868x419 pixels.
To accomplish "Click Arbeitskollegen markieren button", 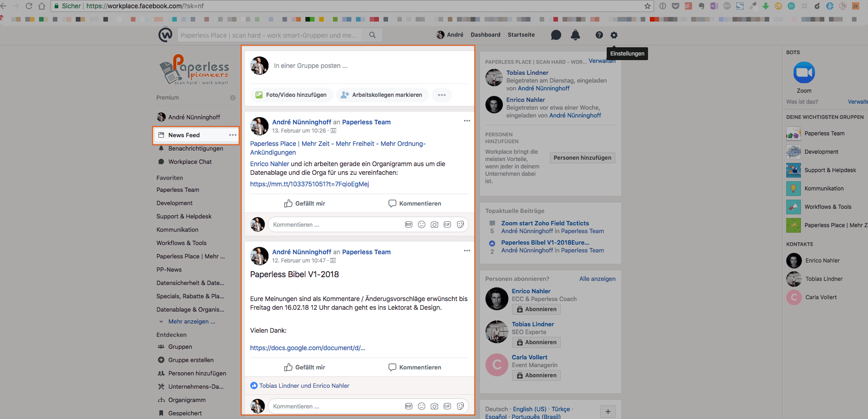I will (x=382, y=95).
